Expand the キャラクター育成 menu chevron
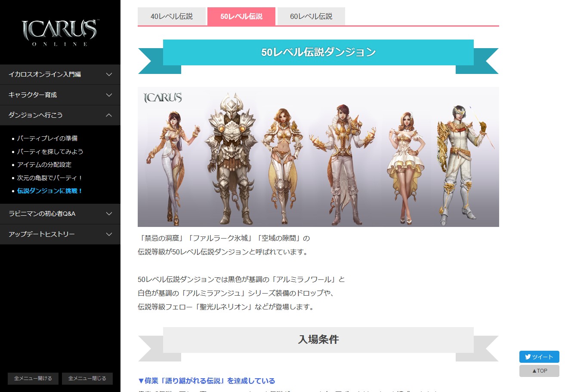 tap(109, 95)
